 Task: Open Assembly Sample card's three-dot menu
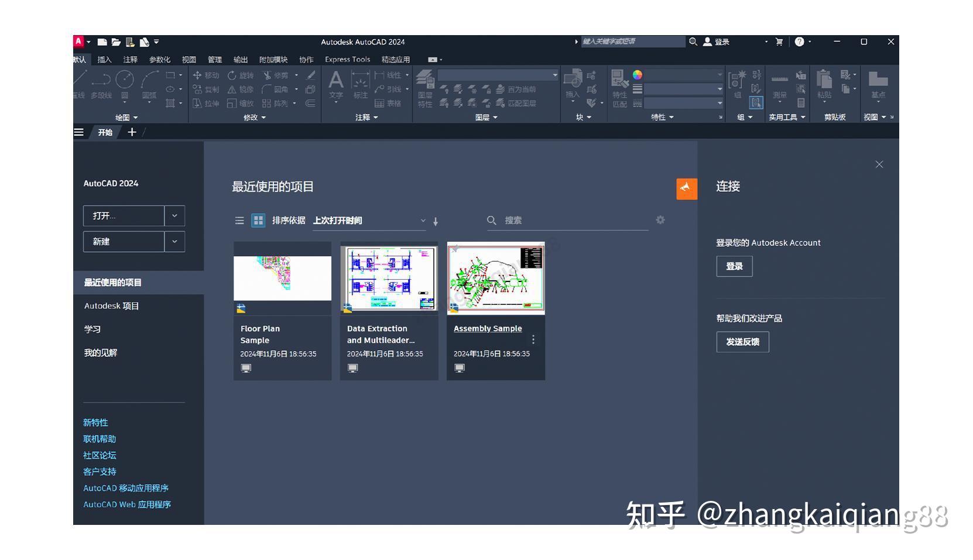[533, 340]
